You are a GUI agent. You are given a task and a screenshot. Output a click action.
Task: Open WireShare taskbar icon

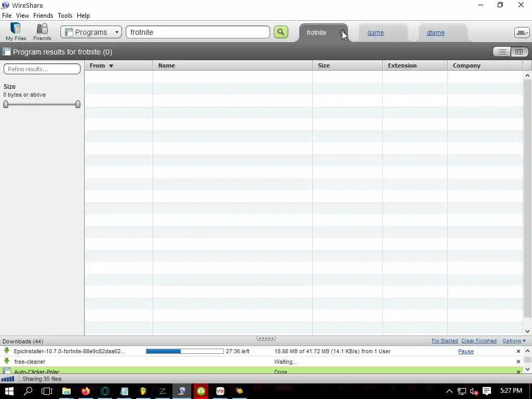coord(182,391)
